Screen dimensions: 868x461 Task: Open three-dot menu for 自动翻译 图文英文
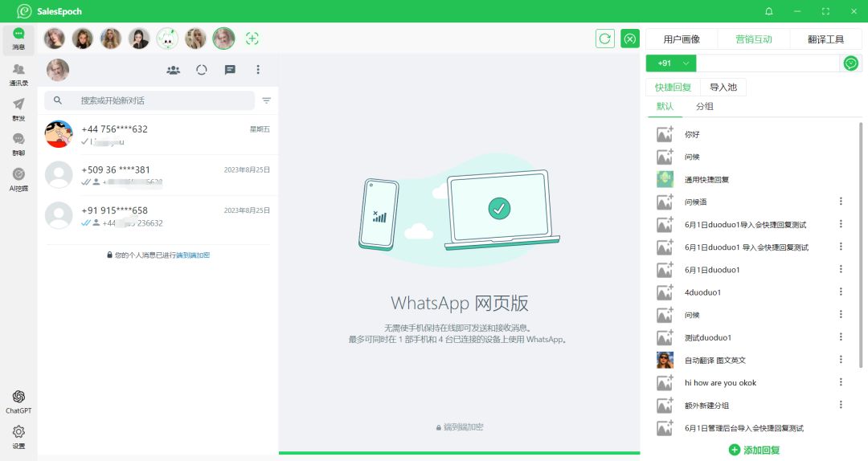click(x=841, y=360)
